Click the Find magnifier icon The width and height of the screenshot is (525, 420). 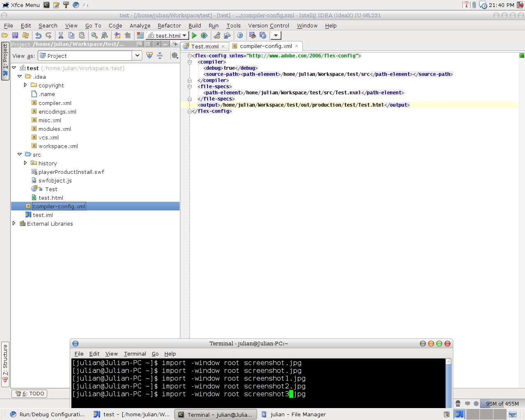pos(94,36)
